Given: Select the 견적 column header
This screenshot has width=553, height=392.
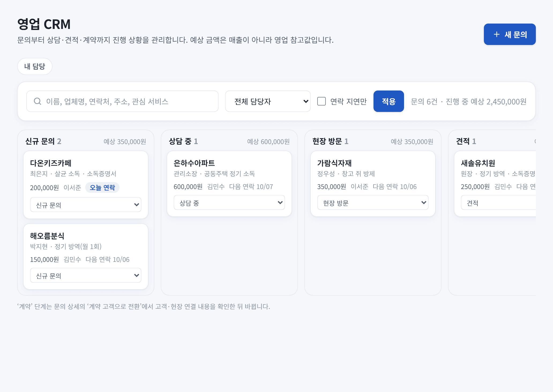Looking at the screenshot, I should pyautogui.click(x=466, y=141).
